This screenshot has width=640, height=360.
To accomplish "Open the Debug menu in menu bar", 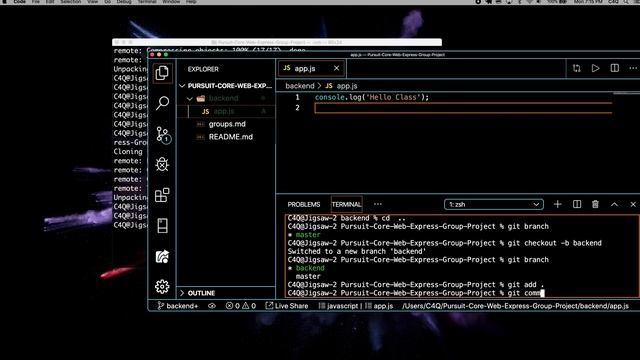I will click(124, 2).
